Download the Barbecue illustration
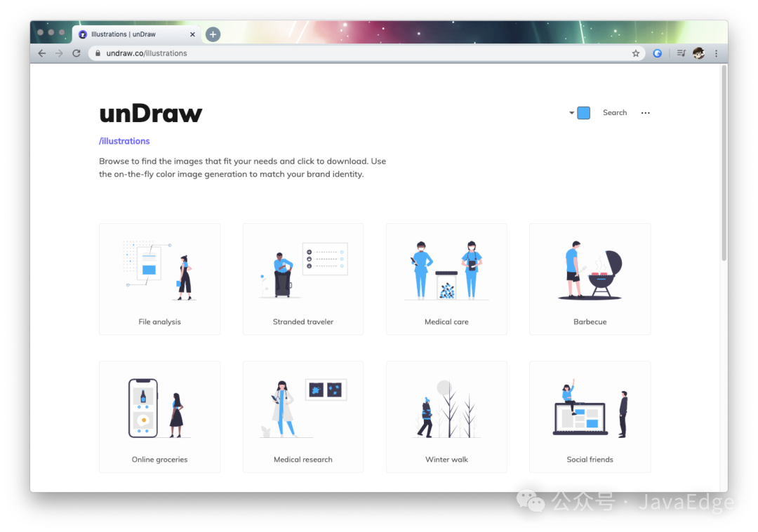Viewport: 758px width, 532px height. [590, 279]
